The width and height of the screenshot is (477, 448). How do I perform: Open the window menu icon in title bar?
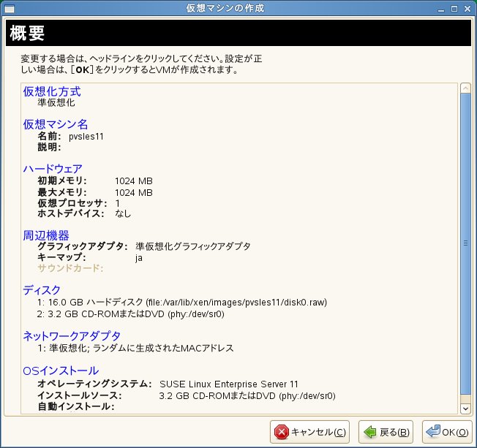coord(8,9)
